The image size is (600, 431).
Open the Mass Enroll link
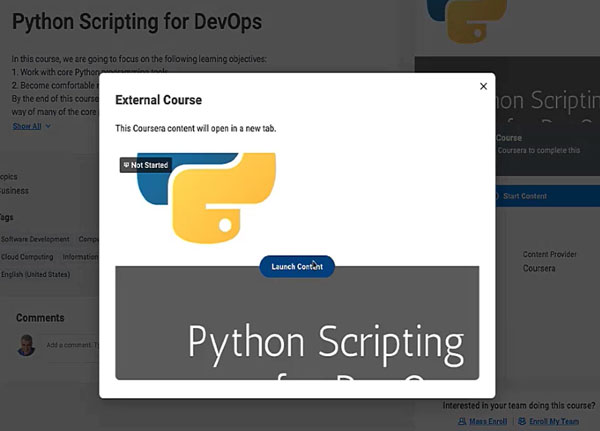pos(488,421)
